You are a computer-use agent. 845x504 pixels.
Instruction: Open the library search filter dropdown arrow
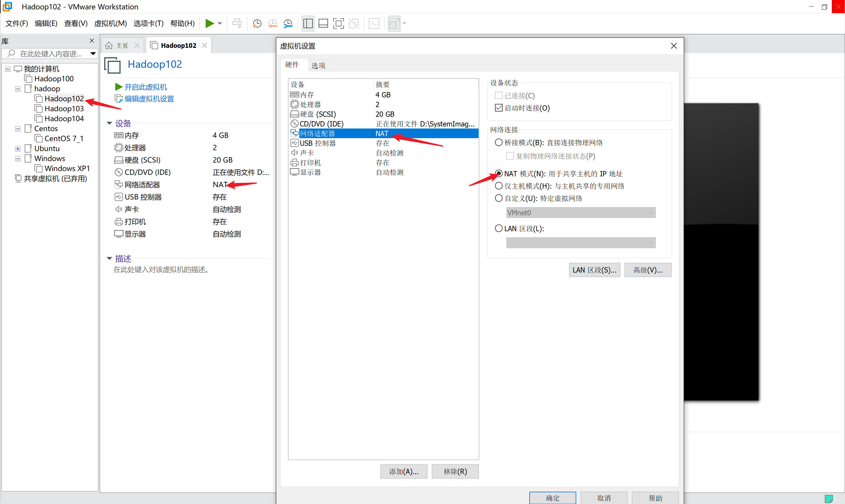93,54
